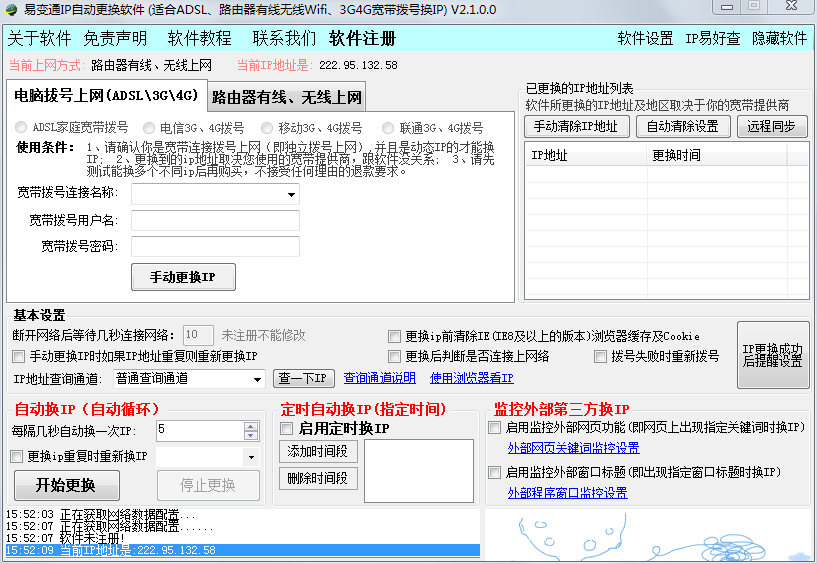
Task: Focus the 宽带拨号密码 input field
Action: [215, 246]
